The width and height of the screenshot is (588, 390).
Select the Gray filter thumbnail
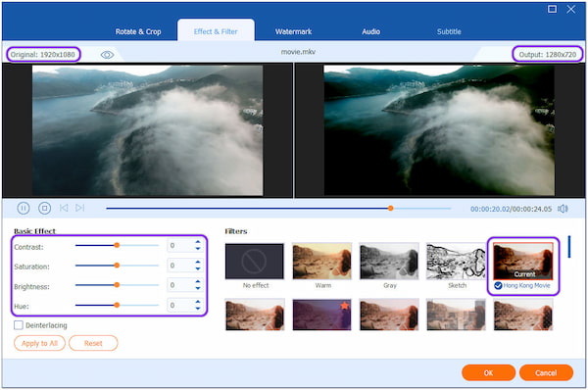pos(389,262)
